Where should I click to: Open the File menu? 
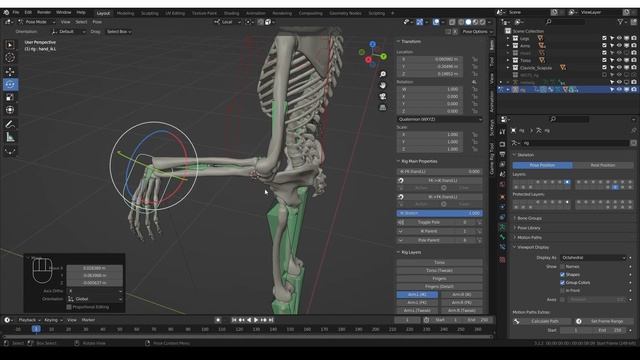[16, 13]
